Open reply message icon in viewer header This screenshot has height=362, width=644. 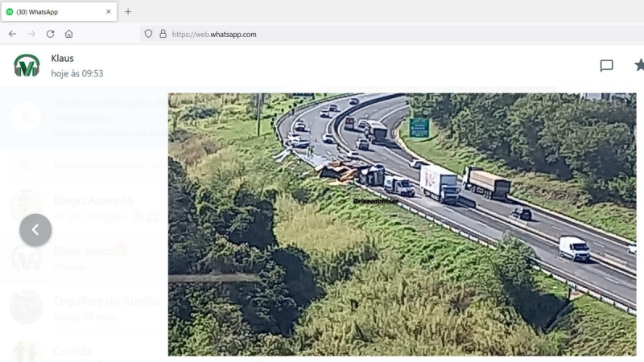(x=606, y=66)
